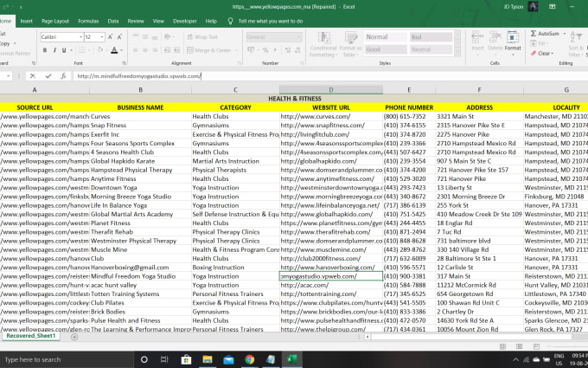Open the Data ribbon tab
This screenshot has width=588, height=368.
[113, 22]
